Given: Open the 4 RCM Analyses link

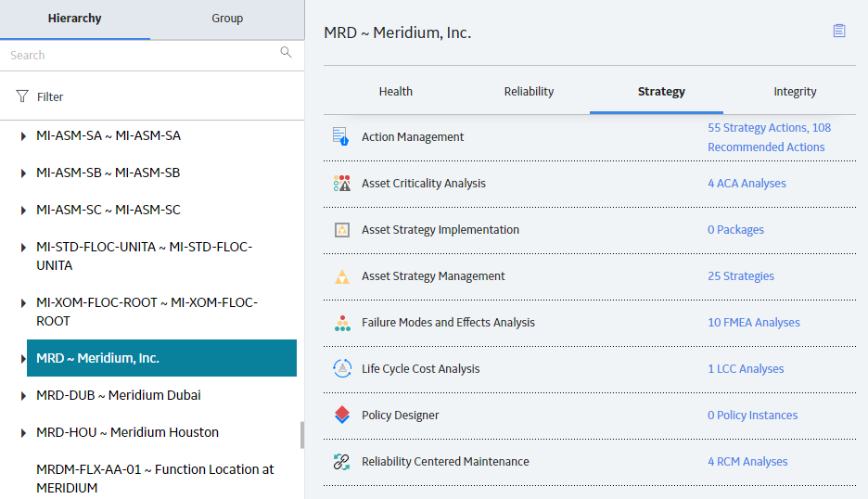Looking at the screenshot, I should pos(747,461).
